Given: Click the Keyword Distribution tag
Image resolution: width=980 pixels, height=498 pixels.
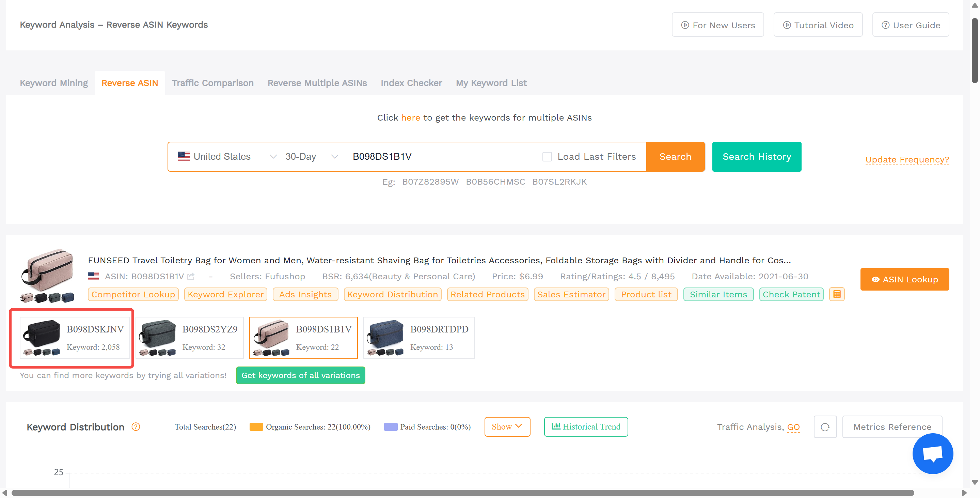Looking at the screenshot, I should pos(392,294).
